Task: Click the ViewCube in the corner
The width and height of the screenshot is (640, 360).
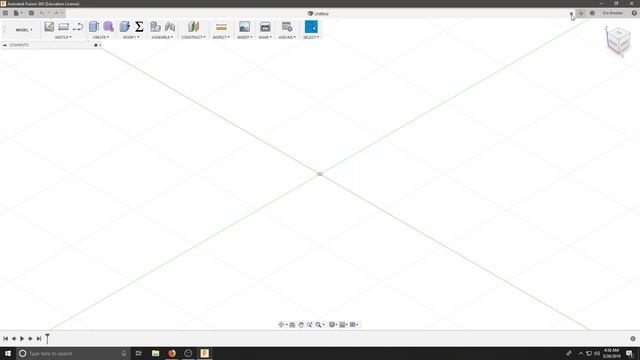Action: pyautogui.click(x=618, y=40)
